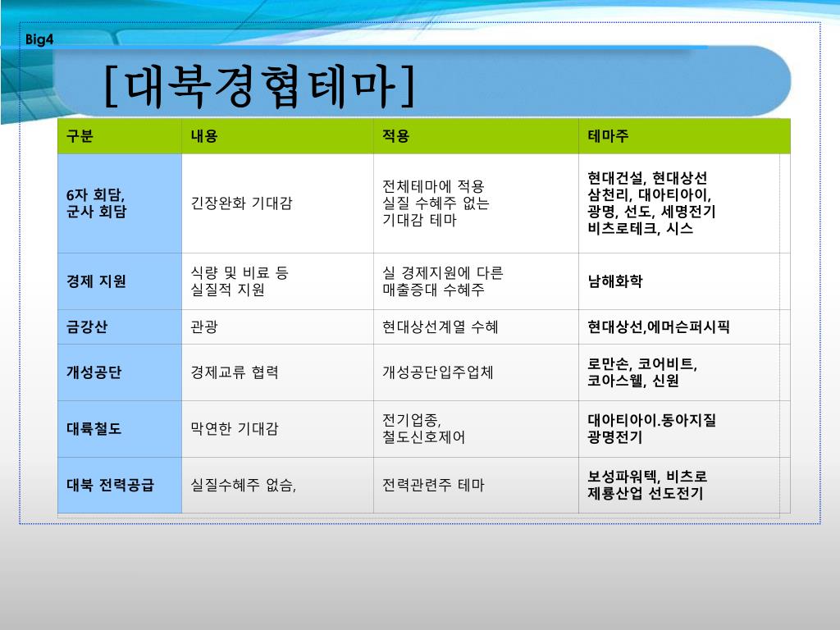Viewport: 840px width, 630px height.
Task: Select the 금강산 row label
Action: 120,326
